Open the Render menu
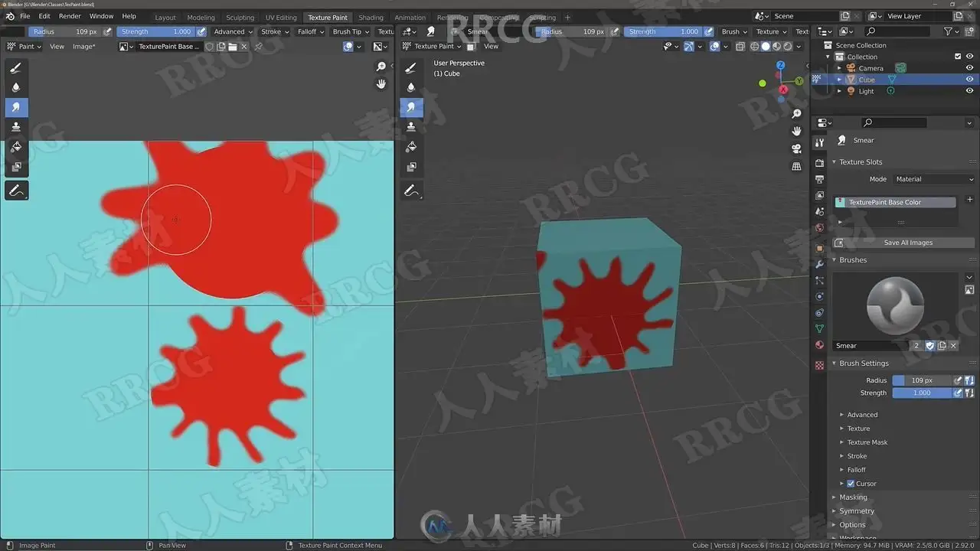This screenshot has width=980, height=551. [x=70, y=16]
